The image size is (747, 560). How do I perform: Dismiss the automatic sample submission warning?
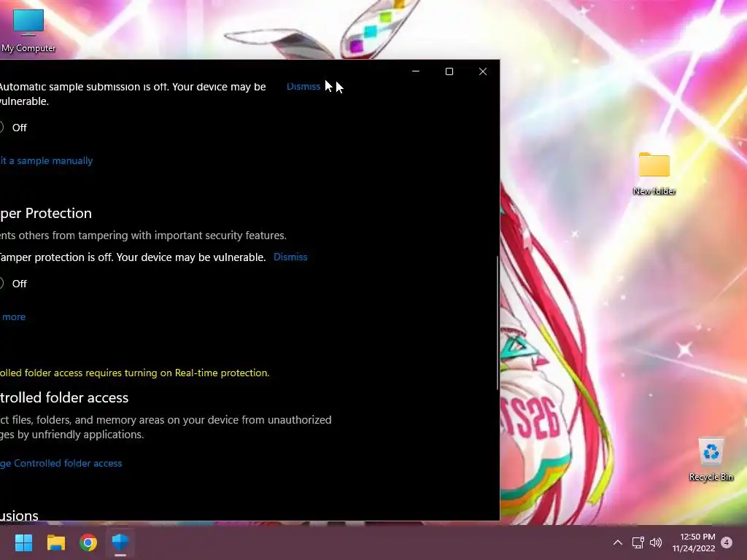coord(303,87)
